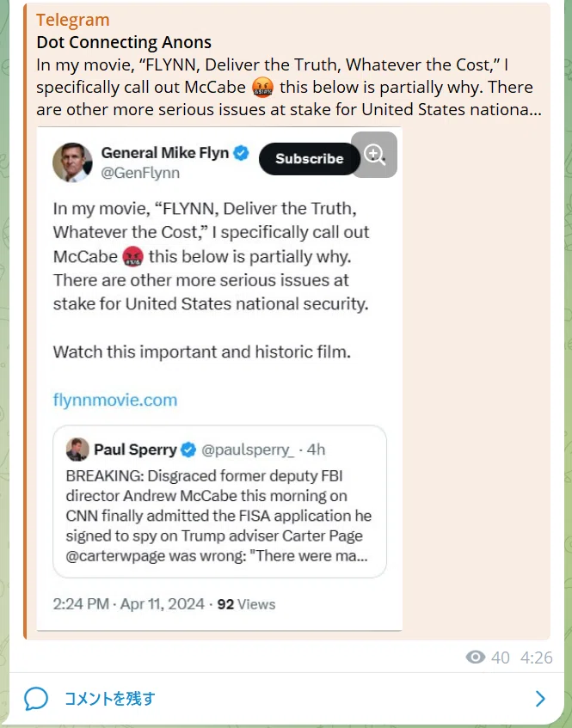
Task: Click the magnifier zoom icon on image
Action: point(374,155)
